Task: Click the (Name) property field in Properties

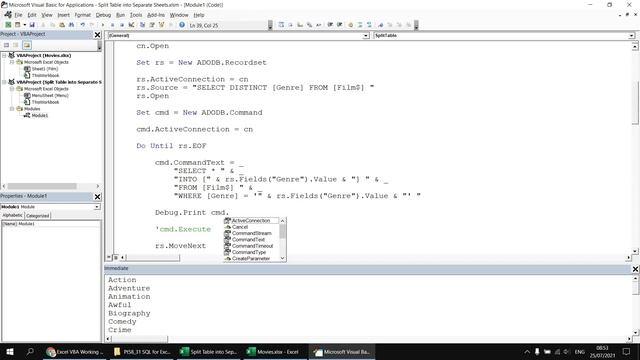Action: point(51,224)
